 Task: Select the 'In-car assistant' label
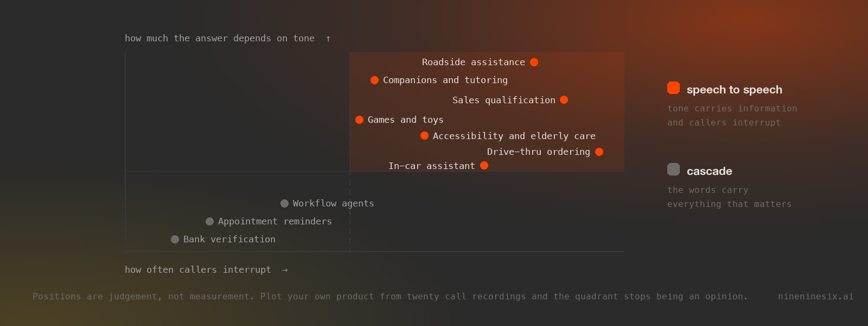click(432, 166)
